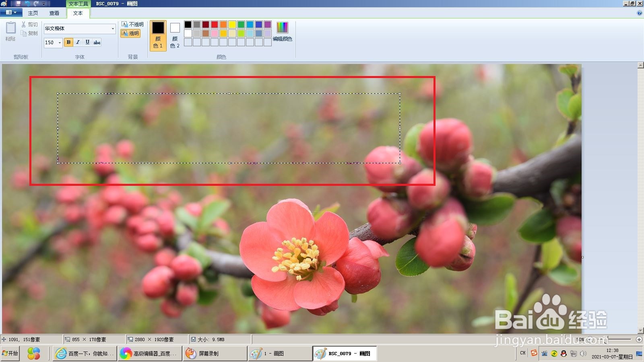Click the Paint palette icon in title bar
Screen dimensions: 644x362
coord(4,4)
